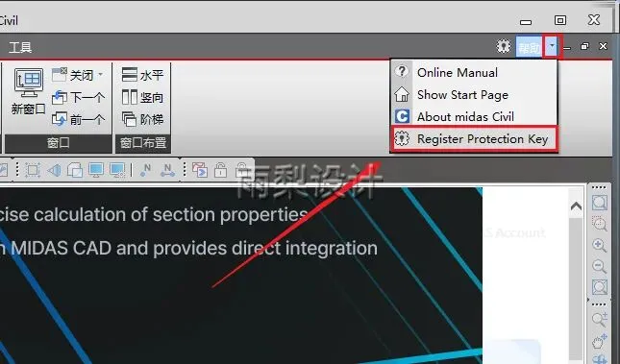Select the zoom window dashed magnifier icon
The width and height of the screenshot is (620, 364).
pyautogui.click(x=600, y=224)
